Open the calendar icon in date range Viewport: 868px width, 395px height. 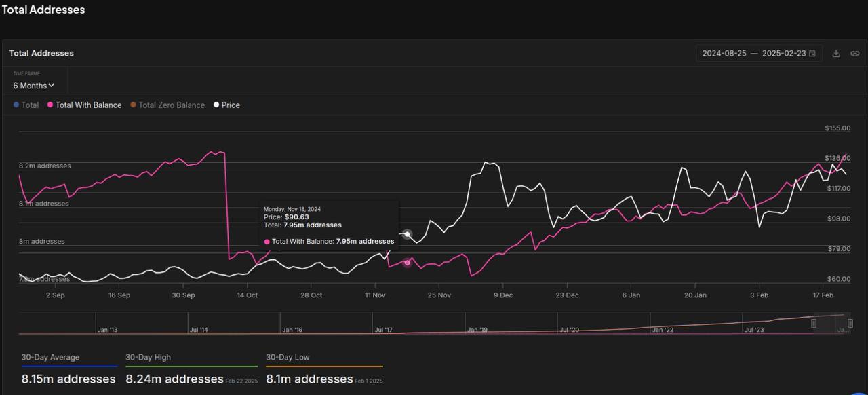(812, 54)
